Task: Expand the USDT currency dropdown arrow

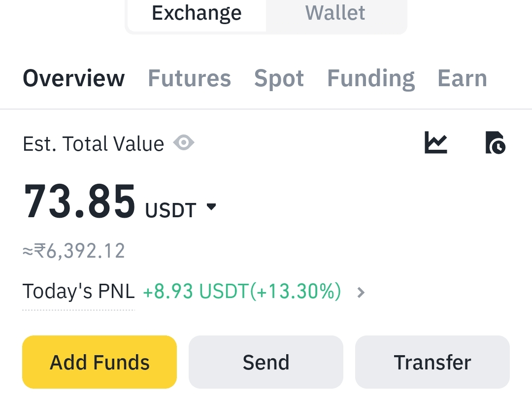Action: [211, 207]
